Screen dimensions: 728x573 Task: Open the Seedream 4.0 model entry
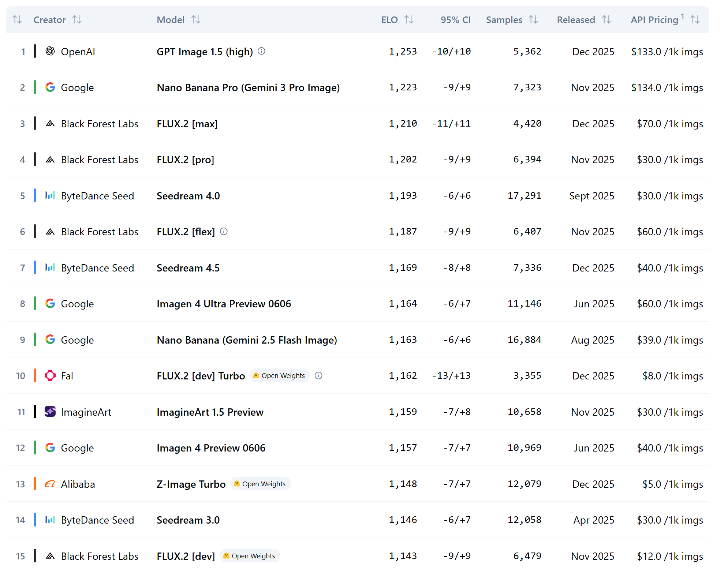[188, 196]
